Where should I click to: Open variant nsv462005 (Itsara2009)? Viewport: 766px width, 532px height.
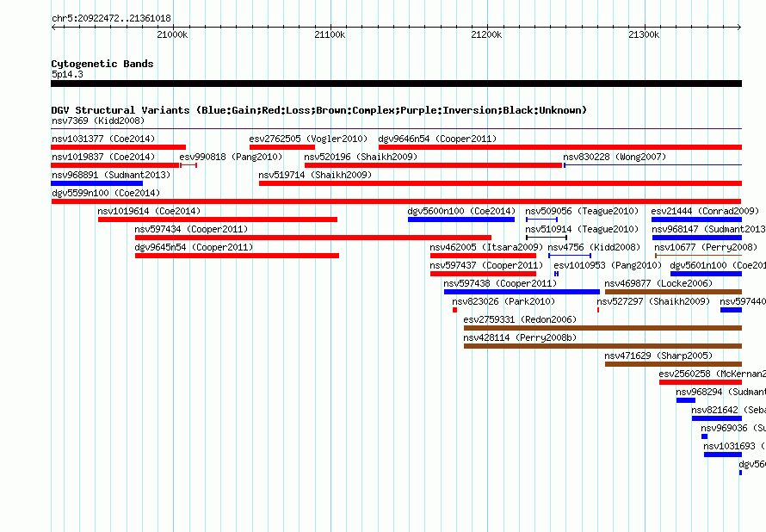(x=486, y=247)
